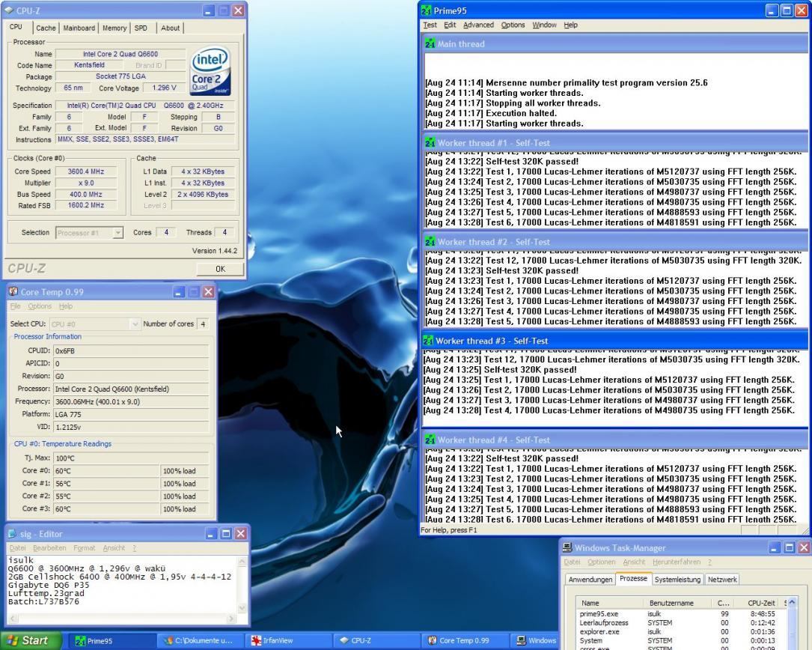Viewport: 812px width, 650px height.
Task: Click the Core Voltage value 1.296 V
Action: pos(164,88)
